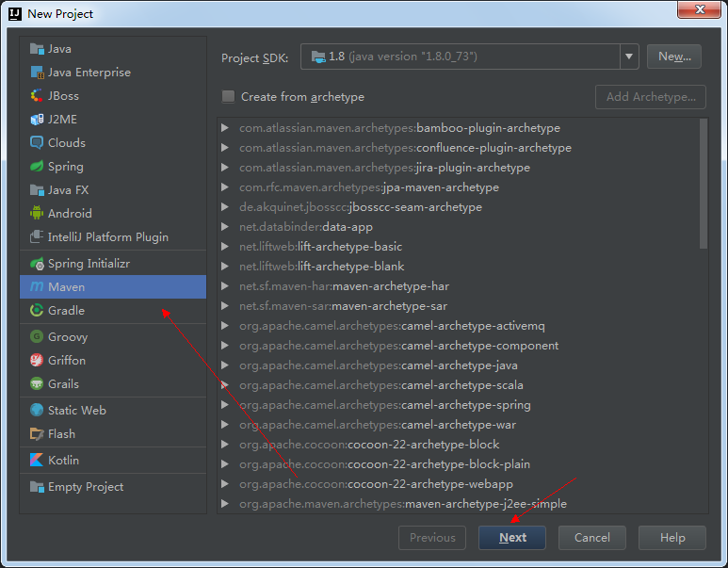728x568 pixels.
Task: Click the Maven 'm' icon
Action: click(37, 286)
